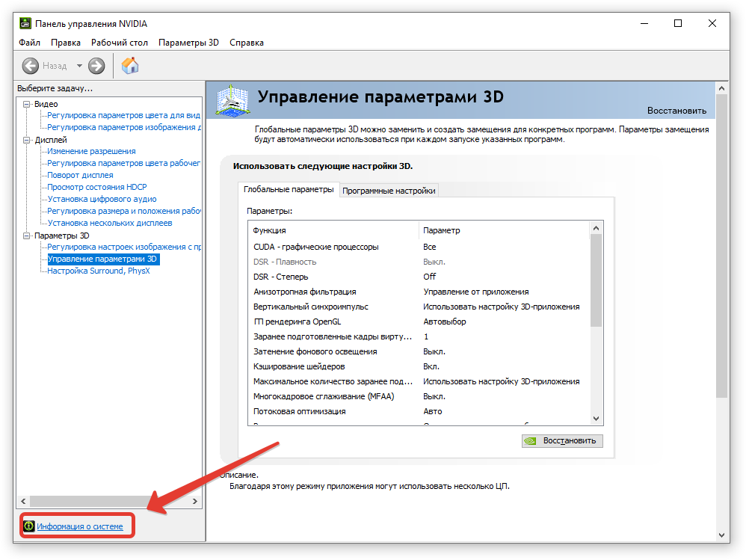The width and height of the screenshot is (746, 560).
Task: Open the Правка menu
Action: (66, 43)
